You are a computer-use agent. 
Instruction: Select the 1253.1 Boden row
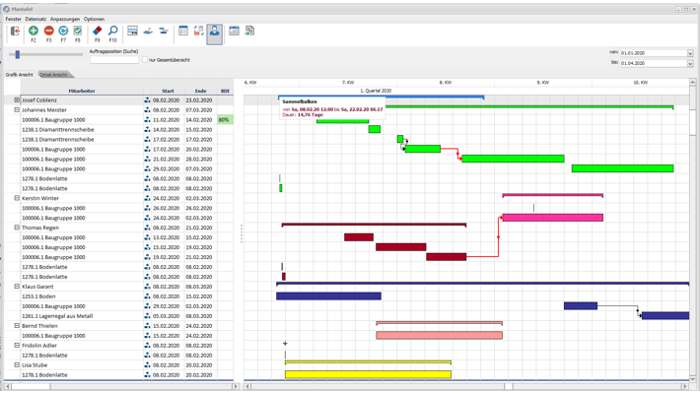coord(119,296)
